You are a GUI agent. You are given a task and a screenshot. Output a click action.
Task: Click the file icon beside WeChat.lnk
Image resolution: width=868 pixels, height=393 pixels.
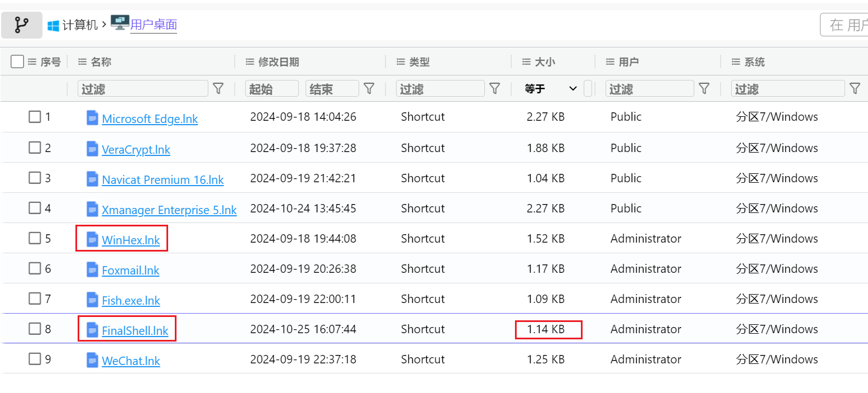click(92, 360)
